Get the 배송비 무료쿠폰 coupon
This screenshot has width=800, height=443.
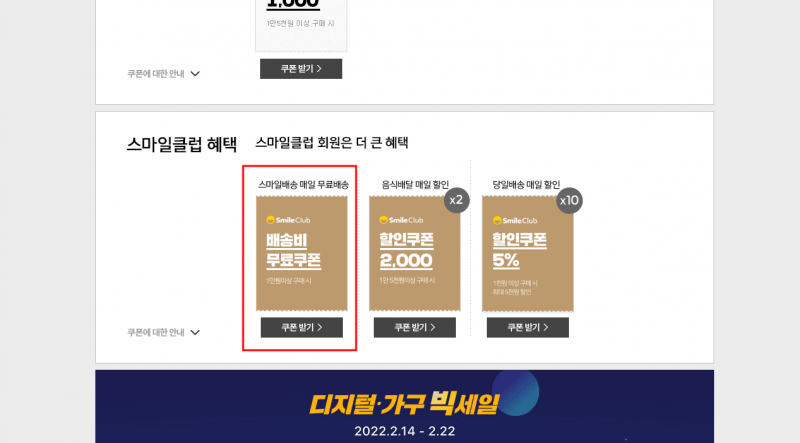pyautogui.click(x=302, y=328)
